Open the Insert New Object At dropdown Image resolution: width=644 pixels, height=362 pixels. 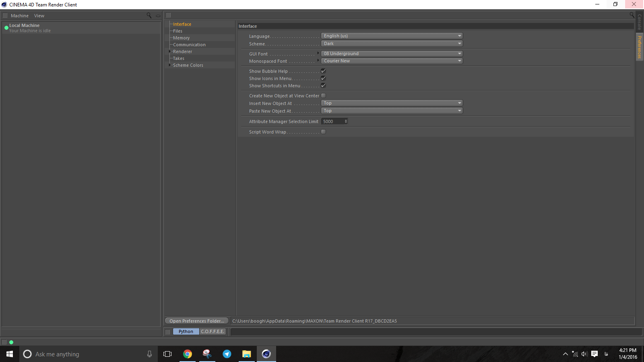[x=392, y=103]
